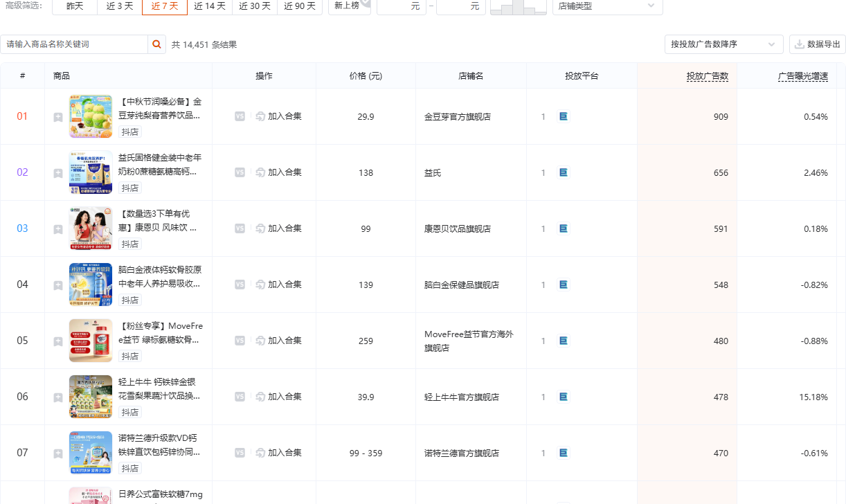Click the VS compare icon for 脑白金 product
This screenshot has height=504, width=846.
pos(240,285)
